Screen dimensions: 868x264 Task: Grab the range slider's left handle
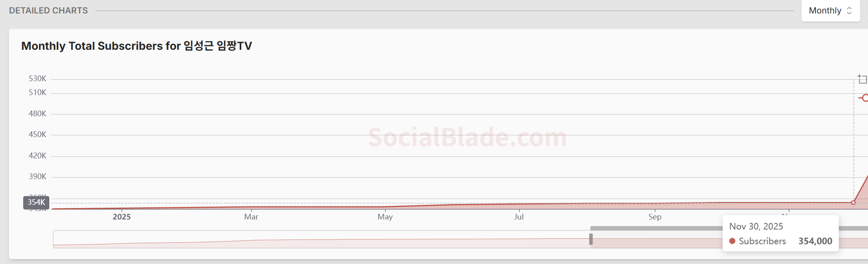(591, 239)
